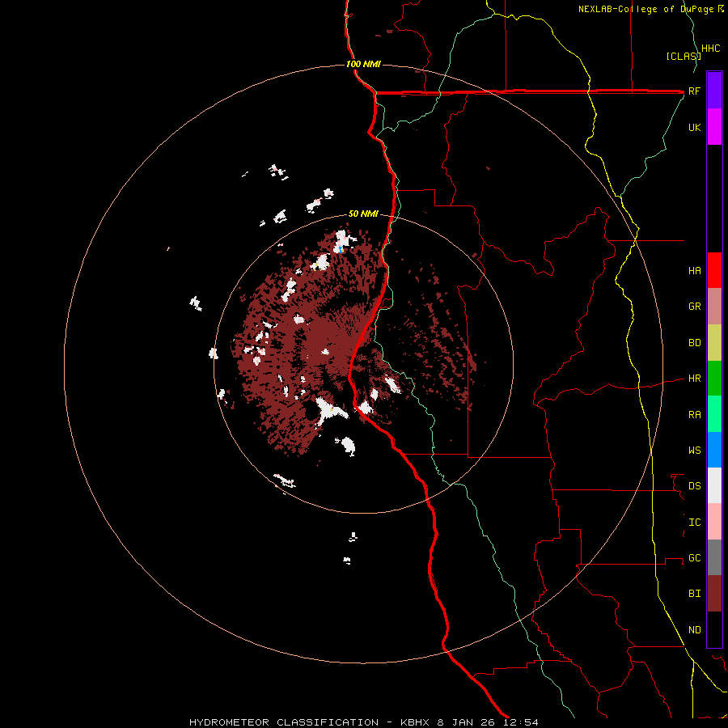Screen dimensions: 728x728
Task: Click the 'HA' legend label
Action: (694, 271)
